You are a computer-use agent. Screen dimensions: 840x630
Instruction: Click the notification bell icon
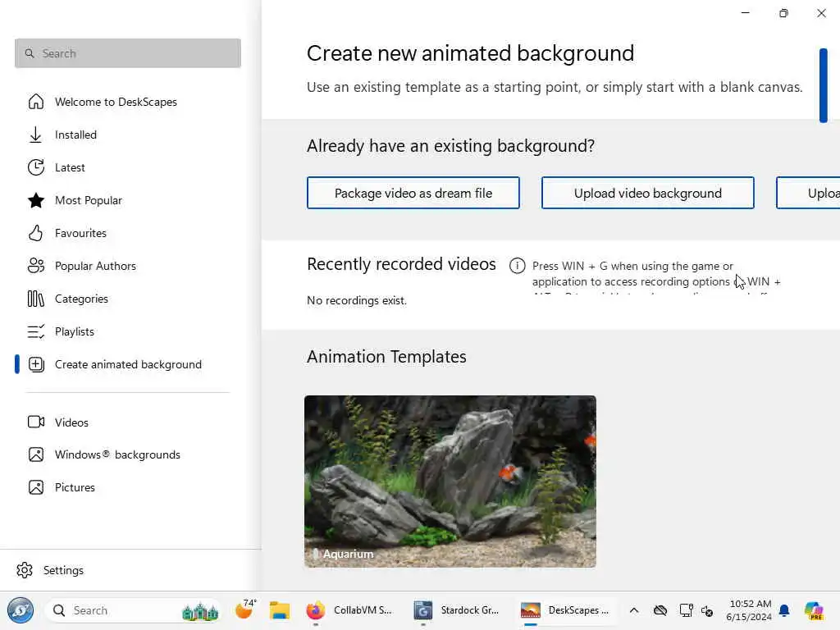click(x=784, y=610)
